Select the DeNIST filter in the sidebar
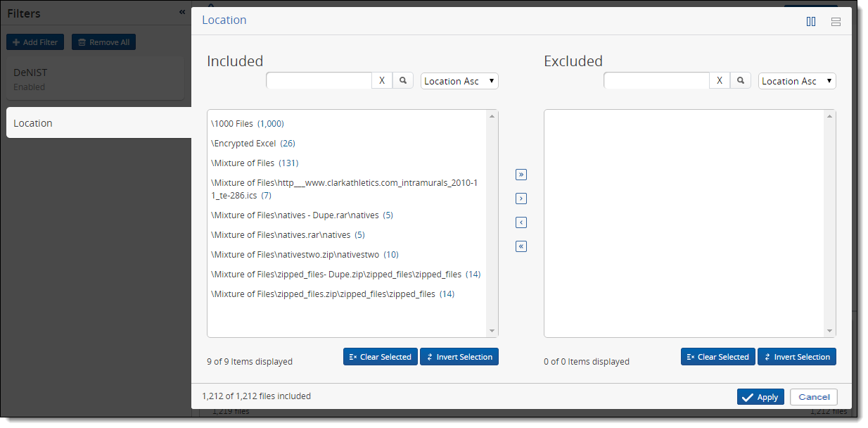 pyautogui.click(x=96, y=77)
